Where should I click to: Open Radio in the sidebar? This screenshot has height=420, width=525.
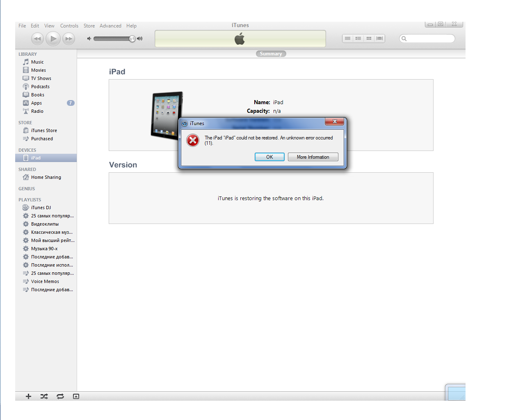(37, 111)
